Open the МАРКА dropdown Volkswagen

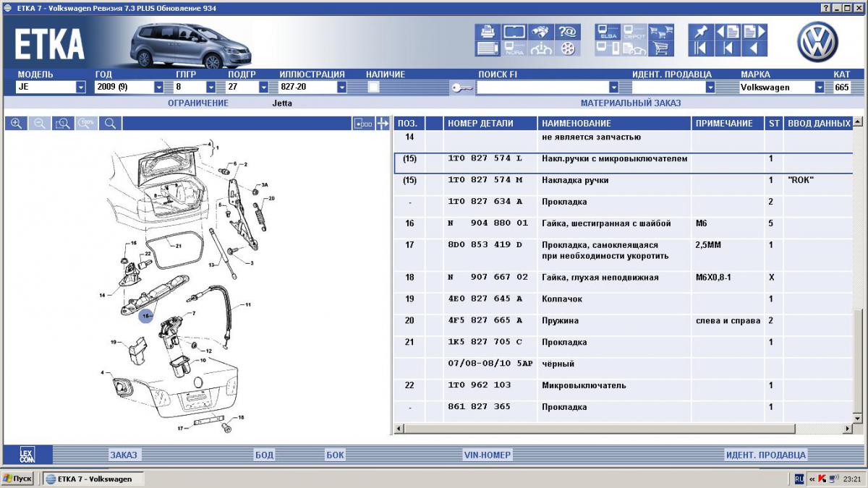[x=820, y=87]
